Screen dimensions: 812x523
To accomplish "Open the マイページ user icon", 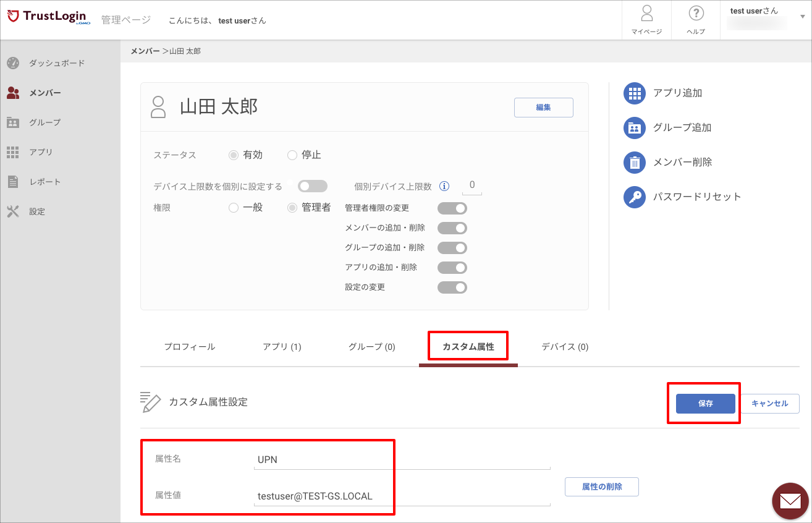I will [646, 14].
